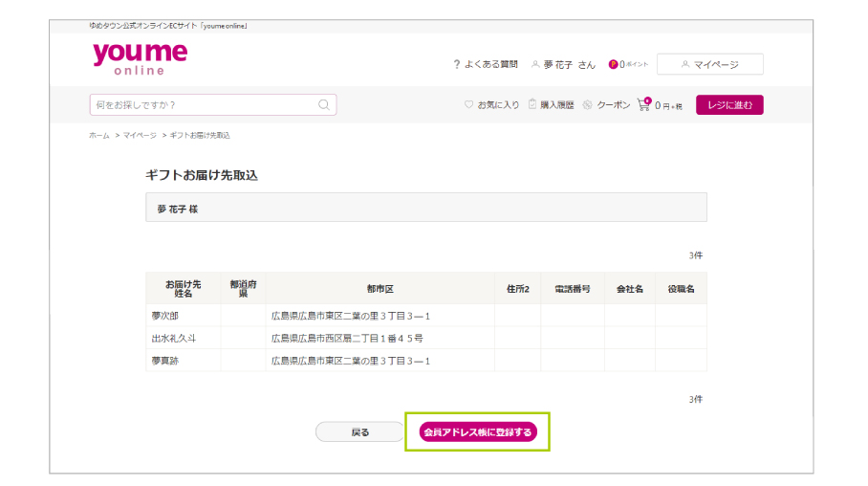The height and width of the screenshot is (486, 868).
Task: Click the 3件 count below the table
Action: 695,400
